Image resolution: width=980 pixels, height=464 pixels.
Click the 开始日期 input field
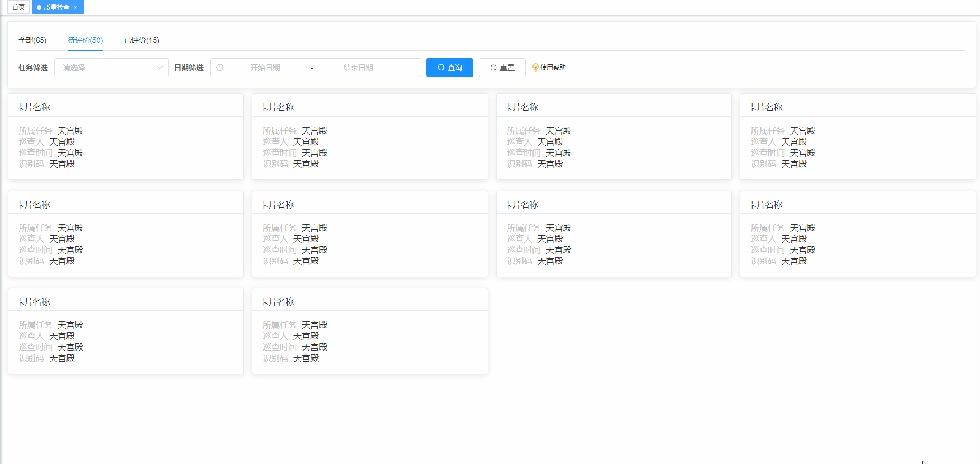265,68
